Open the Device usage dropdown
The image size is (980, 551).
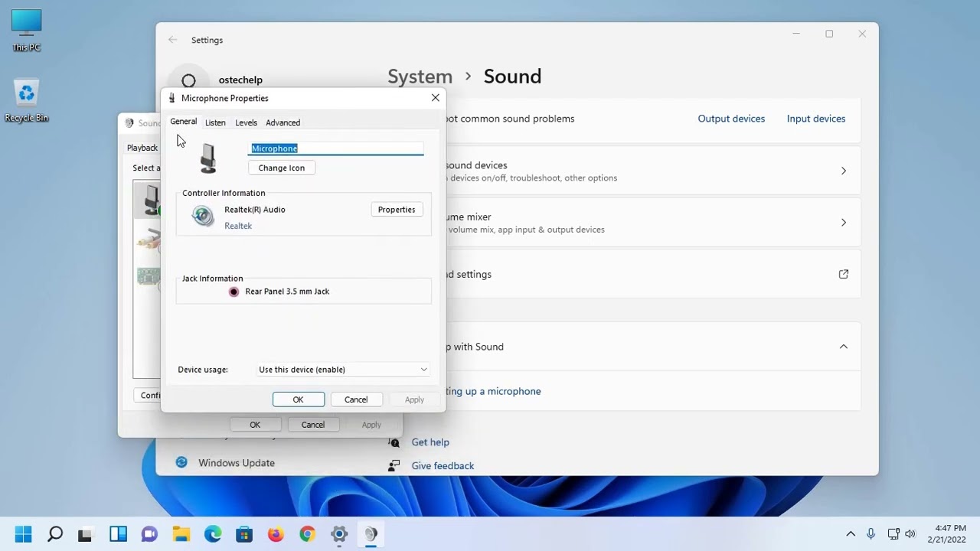pyautogui.click(x=343, y=370)
